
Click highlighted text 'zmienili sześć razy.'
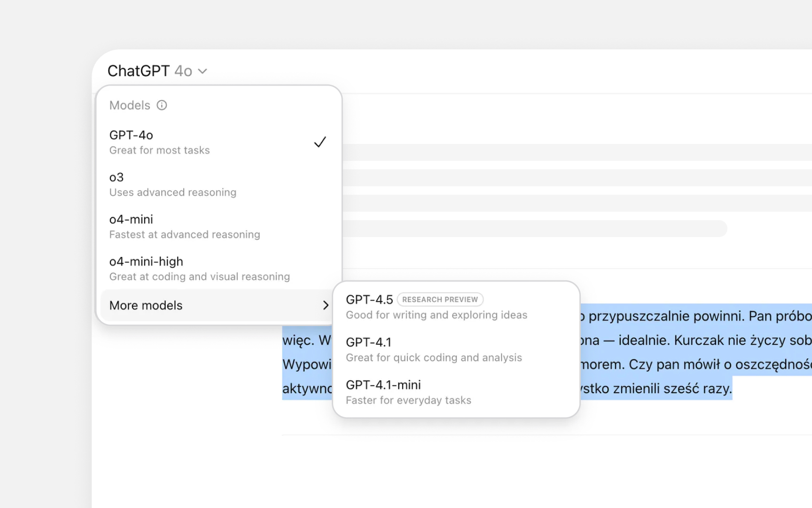[672, 389]
